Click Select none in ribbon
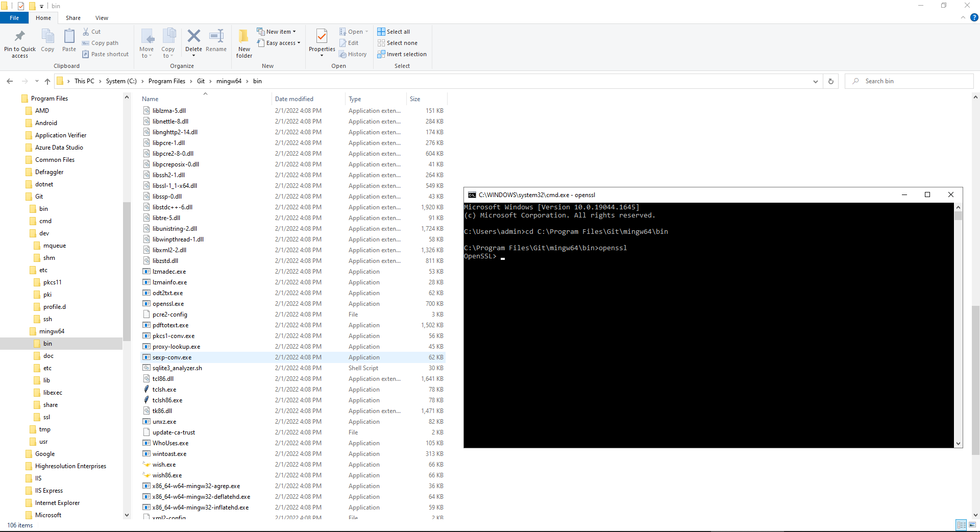Viewport: 980px width, 532px height. (x=397, y=43)
